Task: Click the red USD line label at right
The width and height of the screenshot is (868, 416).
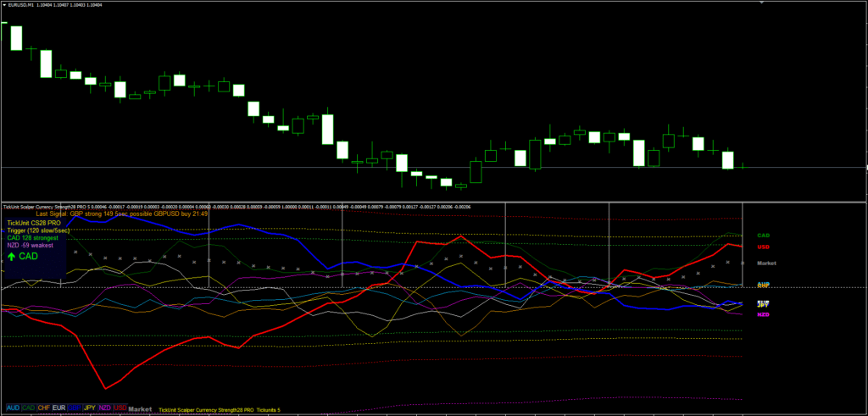Action: 763,247
